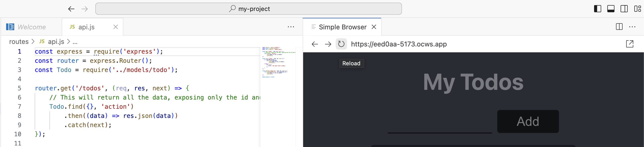Click the 'express' string on line 1

pos(140,51)
